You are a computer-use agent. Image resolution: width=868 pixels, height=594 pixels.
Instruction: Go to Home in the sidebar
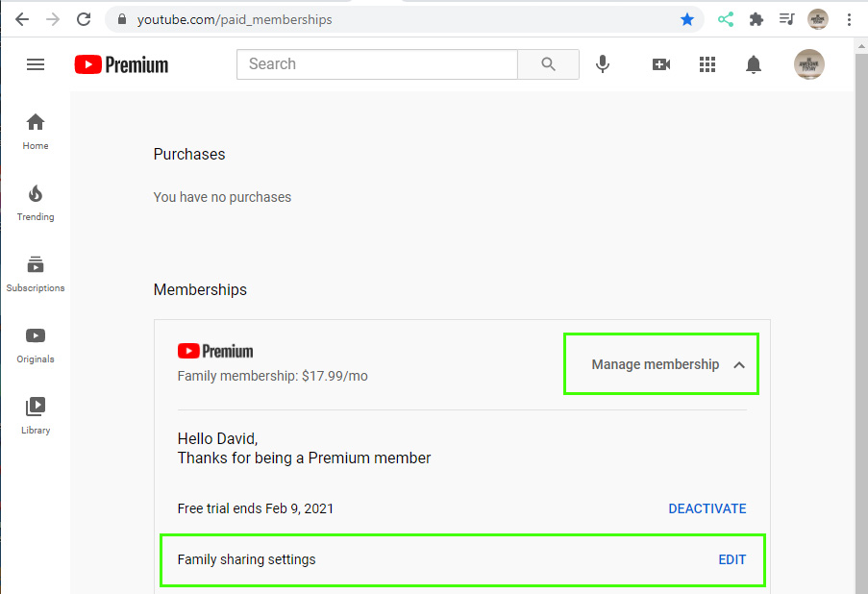click(36, 132)
